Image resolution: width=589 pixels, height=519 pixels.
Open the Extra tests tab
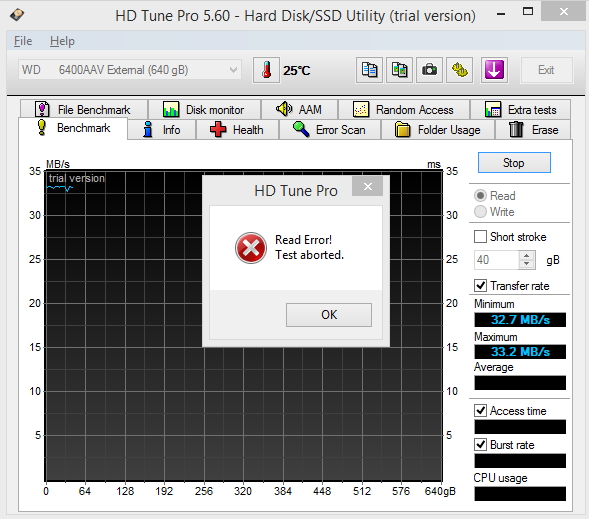point(520,110)
